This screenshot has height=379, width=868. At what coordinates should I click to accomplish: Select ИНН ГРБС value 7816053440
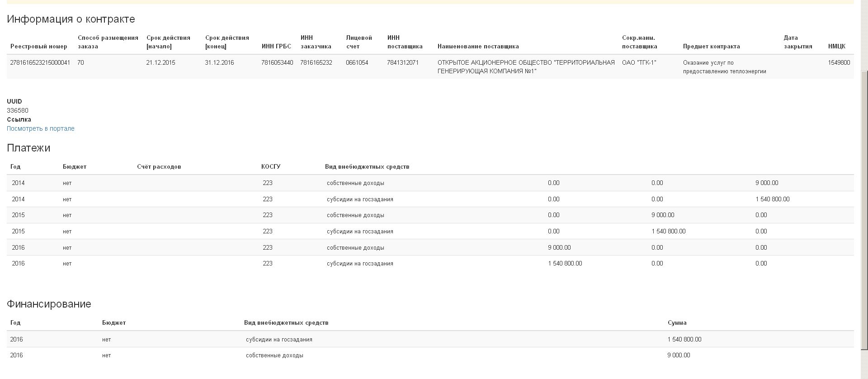click(x=277, y=63)
